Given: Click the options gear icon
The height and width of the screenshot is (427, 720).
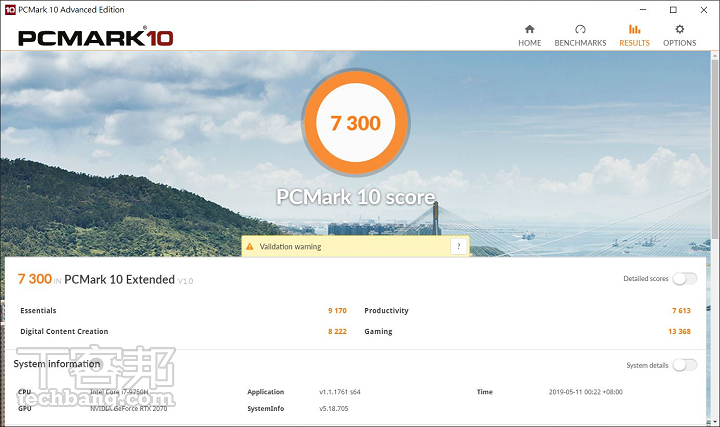Looking at the screenshot, I should [680, 29].
